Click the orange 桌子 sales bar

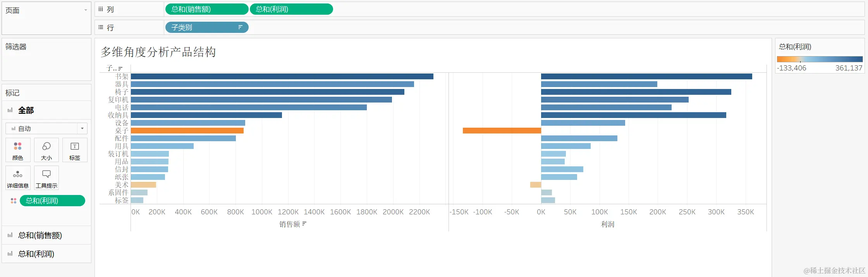[x=187, y=131]
